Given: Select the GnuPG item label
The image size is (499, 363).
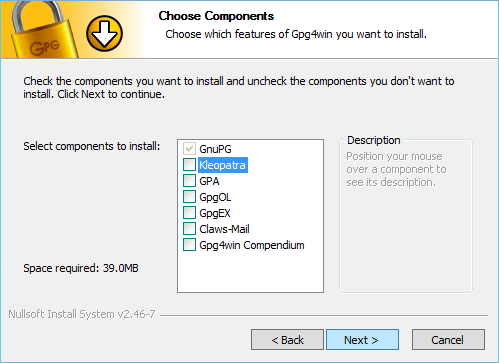Looking at the screenshot, I should tap(215, 149).
